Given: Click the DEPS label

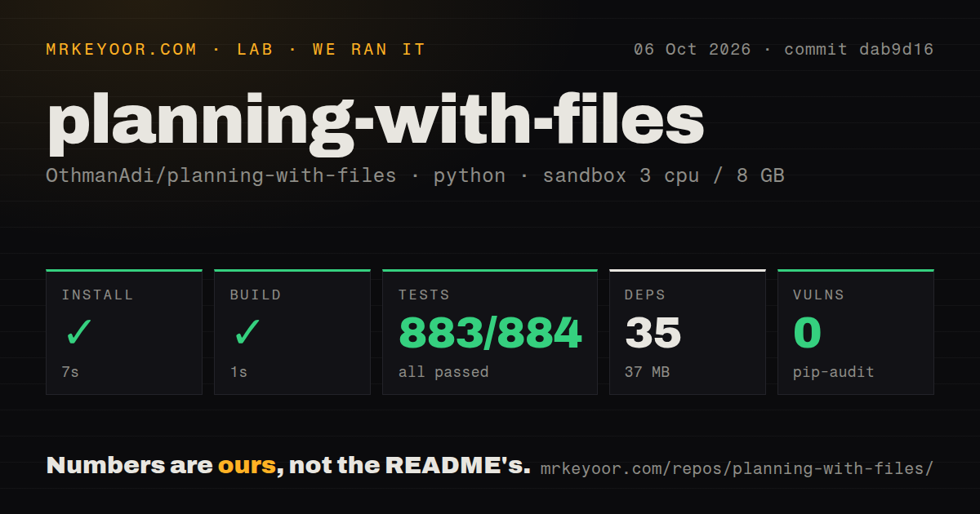Looking at the screenshot, I should point(645,295).
